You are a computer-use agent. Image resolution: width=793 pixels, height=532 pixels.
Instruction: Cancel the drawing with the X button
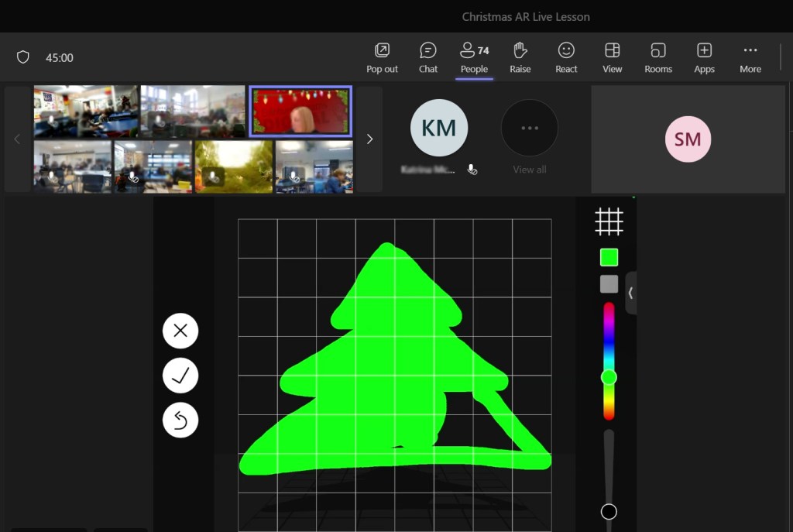[x=180, y=331]
